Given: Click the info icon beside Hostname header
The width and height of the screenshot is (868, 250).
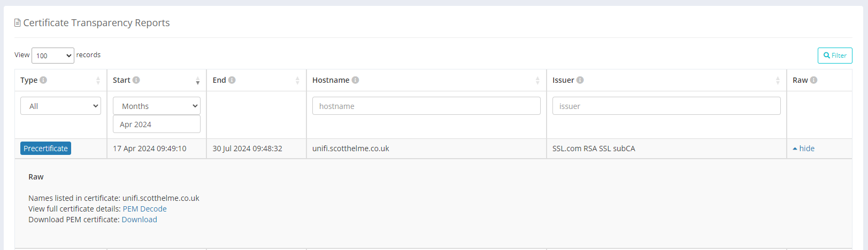Looking at the screenshot, I should click(x=355, y=80).
